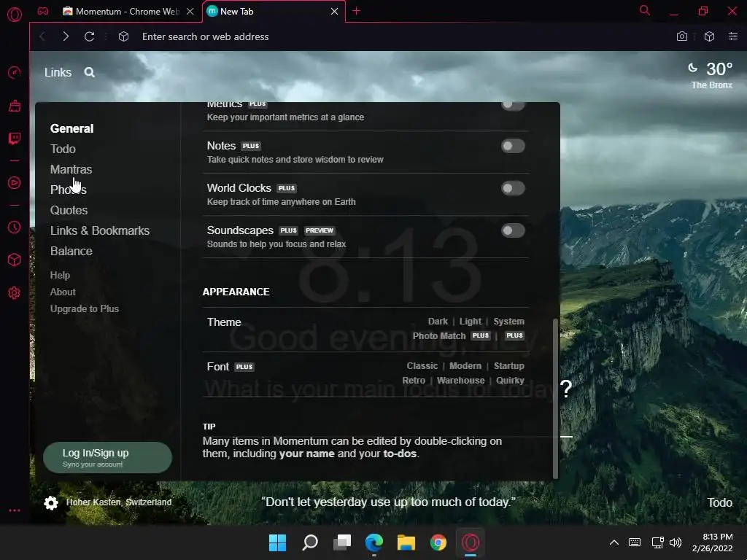The height and width of the screenshot is (560, 747).
Task: Enable the Notes toggle
Action: pos(513,146)
